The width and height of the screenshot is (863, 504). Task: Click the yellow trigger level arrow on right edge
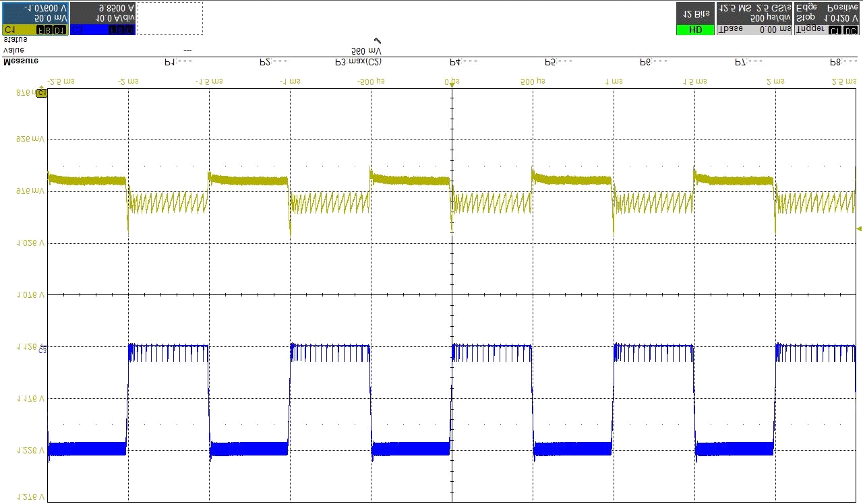pyautogui.click(x=858, y=229)
